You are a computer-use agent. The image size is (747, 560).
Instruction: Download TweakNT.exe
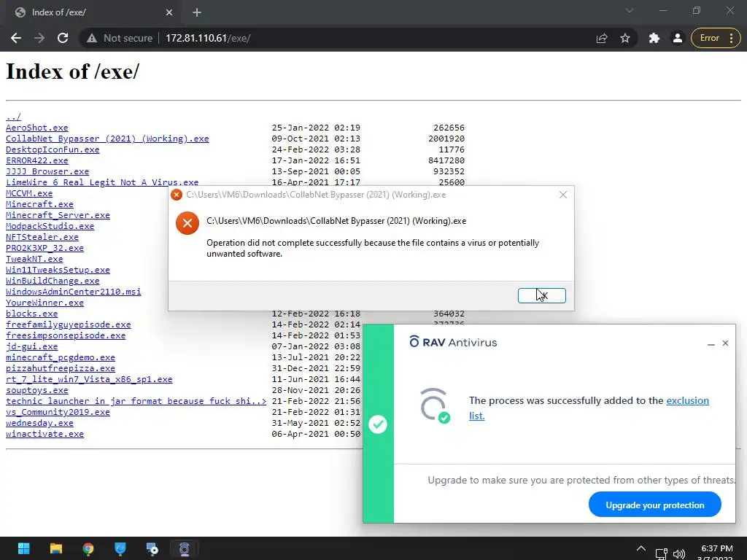34,259
